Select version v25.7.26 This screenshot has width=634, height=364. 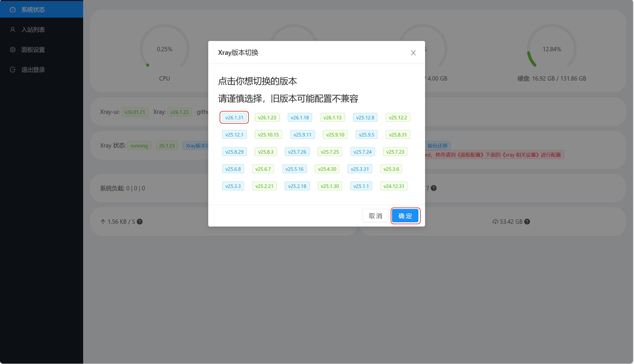(297, 152)
